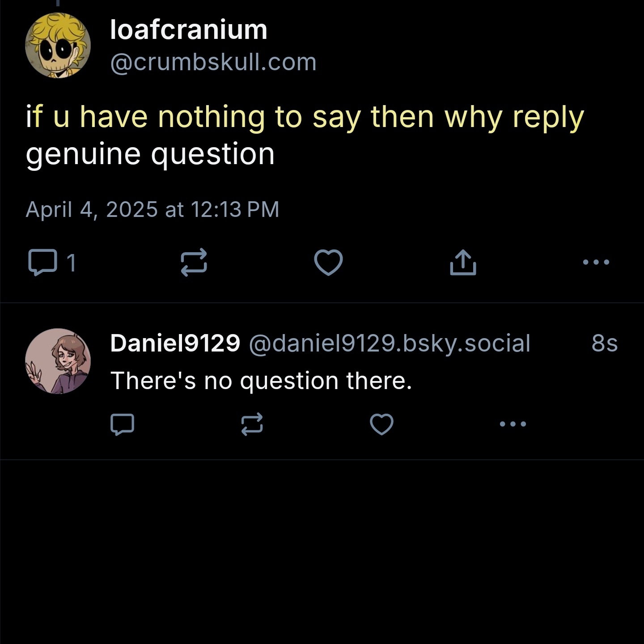644x644 pixels.
Task: Like loafcranium's post with the heart icon
Action: pos(328,262)
